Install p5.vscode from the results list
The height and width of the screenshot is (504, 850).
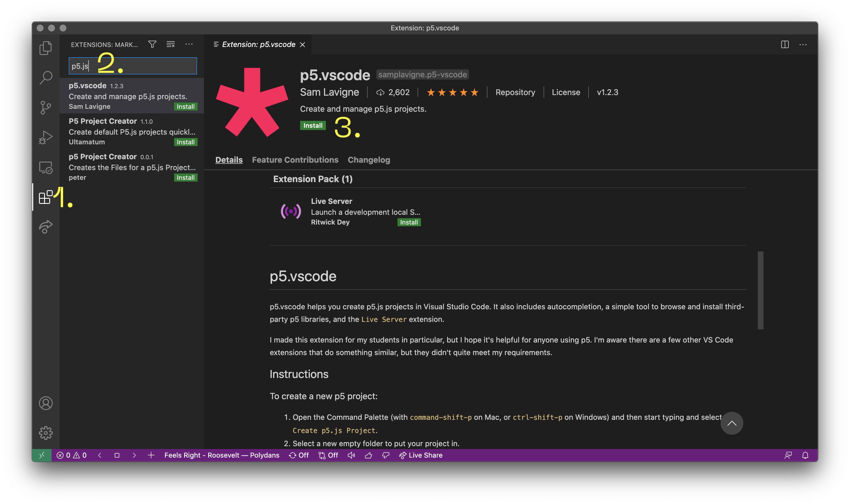click(x=185, y=107)
